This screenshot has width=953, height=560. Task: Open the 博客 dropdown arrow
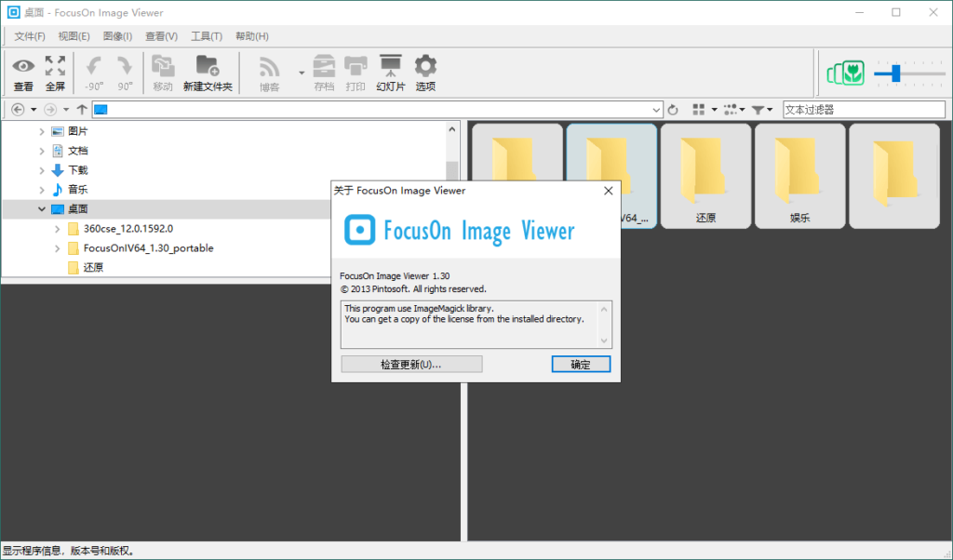coord(302,73)
